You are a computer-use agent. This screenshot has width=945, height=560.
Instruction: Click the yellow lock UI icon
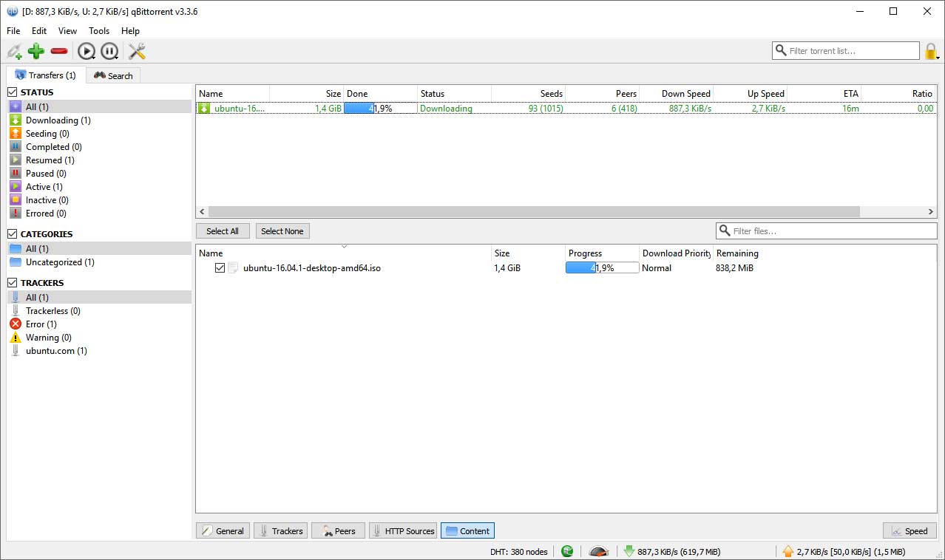click(x=930, y=51)
